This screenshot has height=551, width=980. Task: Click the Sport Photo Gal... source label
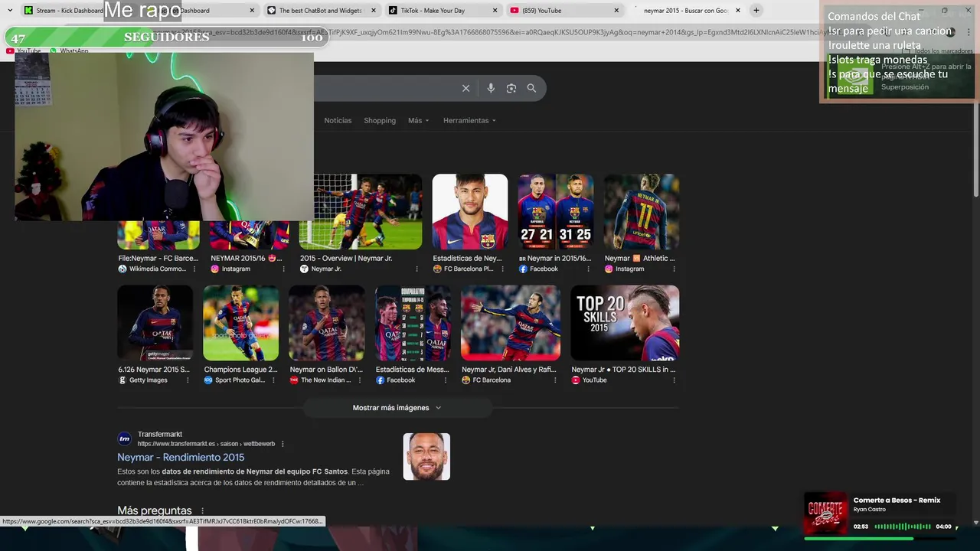click(x=240, y=380)
